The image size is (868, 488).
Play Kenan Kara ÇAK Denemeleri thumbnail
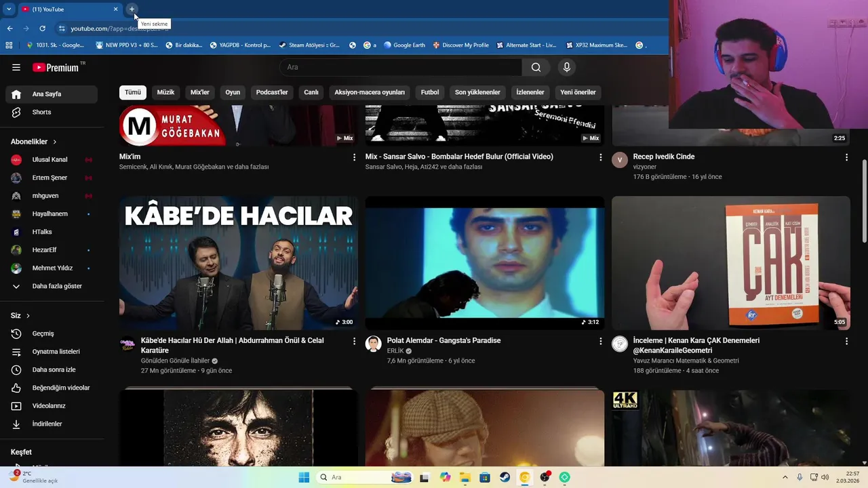coord(731,263)
